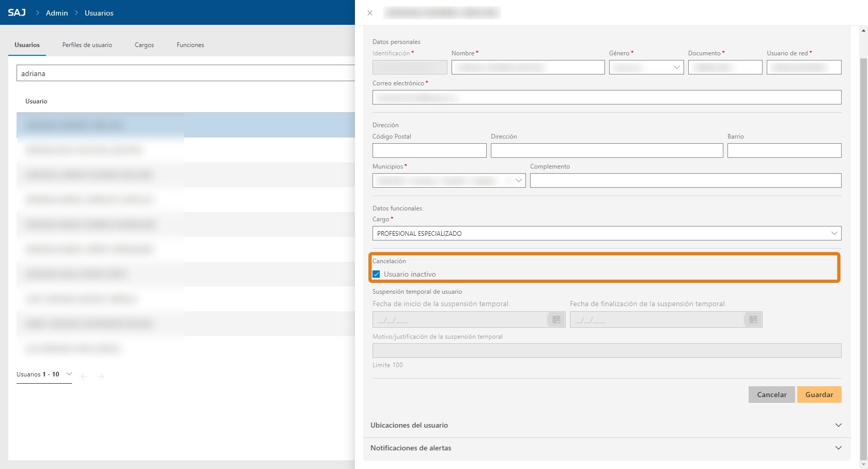
Task: Uncheck the Usuario inactivo checkbox
Action: click(x=376, y=274)
